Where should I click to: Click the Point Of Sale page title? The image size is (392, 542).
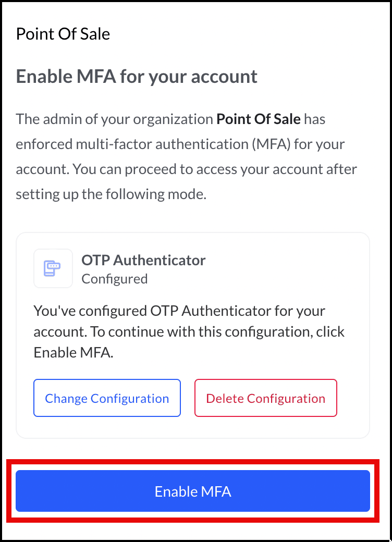[63, 34]
